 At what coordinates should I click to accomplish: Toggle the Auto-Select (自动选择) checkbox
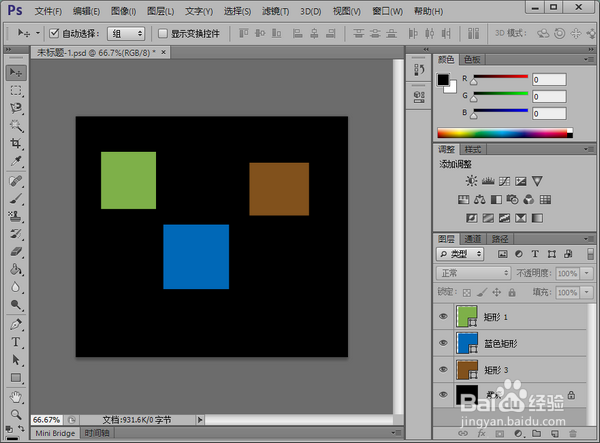click(54, 34)
